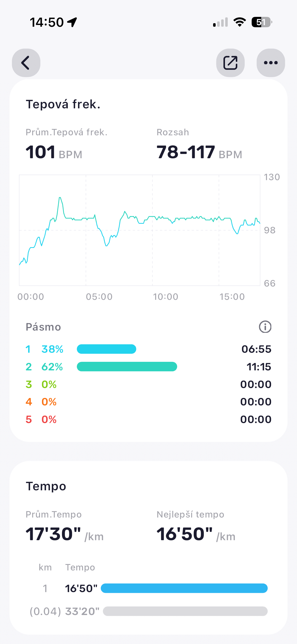
Task: Select the zone 2 green bar
Action: [127, 367]
